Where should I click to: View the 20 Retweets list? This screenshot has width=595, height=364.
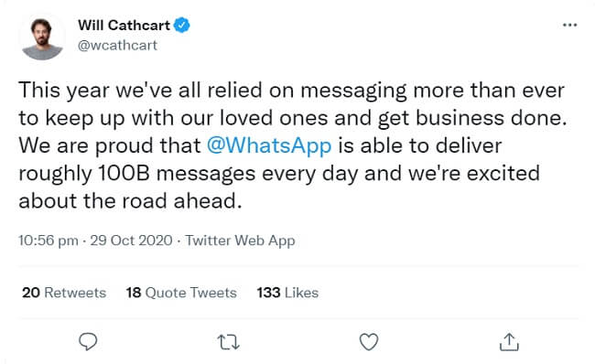[64, 293]
